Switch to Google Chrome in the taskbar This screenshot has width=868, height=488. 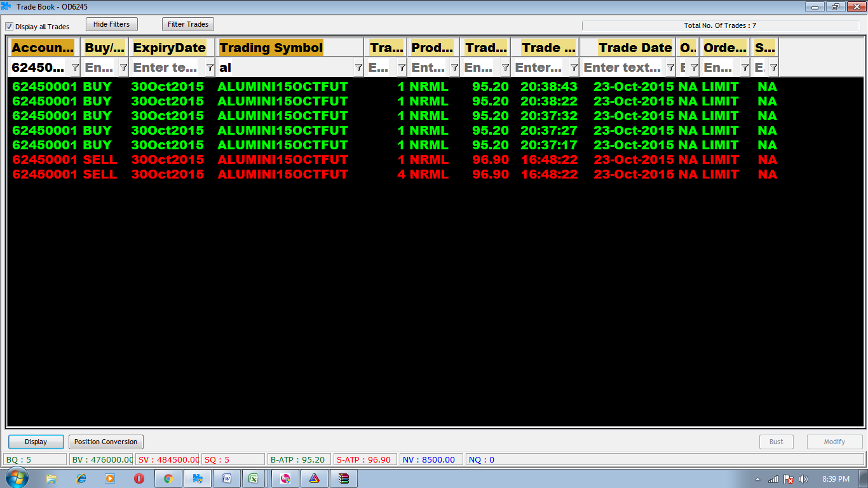168,478
